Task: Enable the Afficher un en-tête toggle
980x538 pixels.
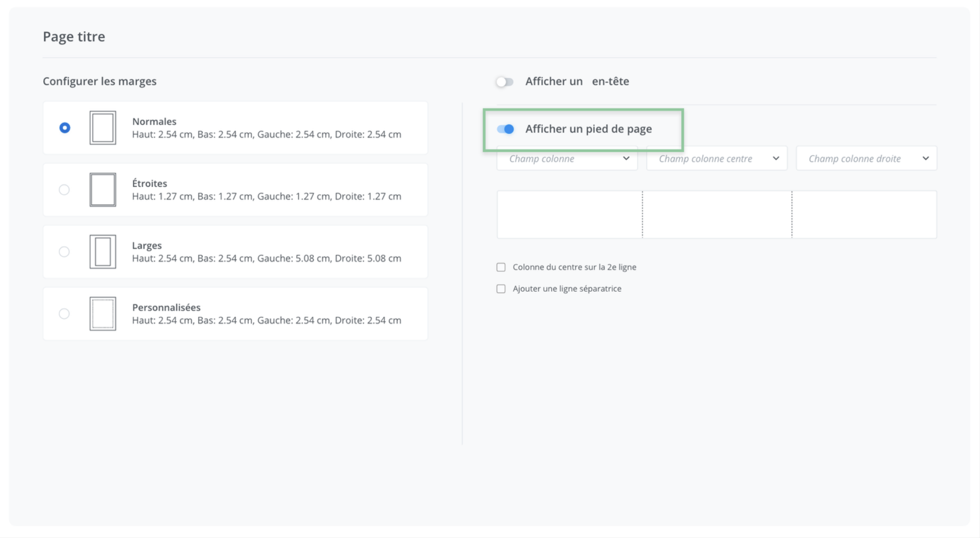Action: (x=505, y=82)
